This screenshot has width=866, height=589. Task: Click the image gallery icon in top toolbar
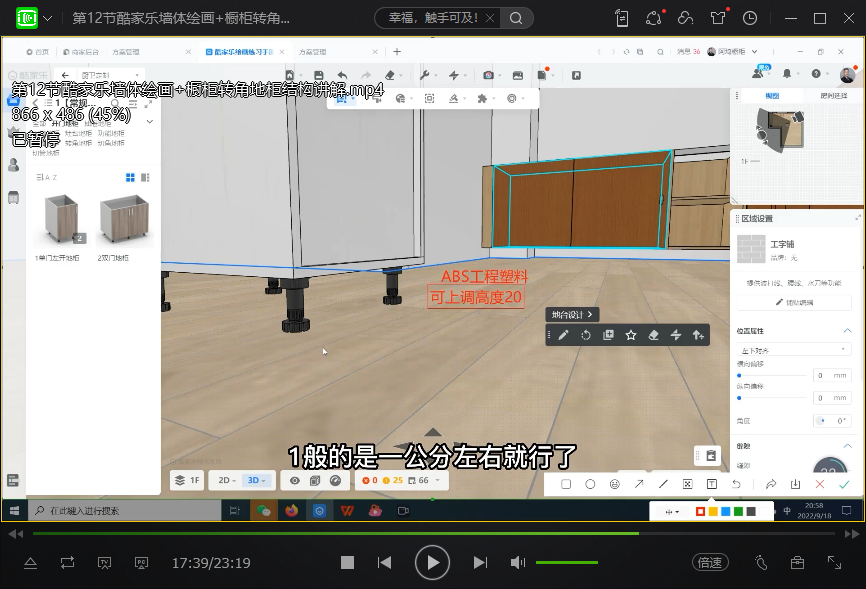(x=518, y=75)
